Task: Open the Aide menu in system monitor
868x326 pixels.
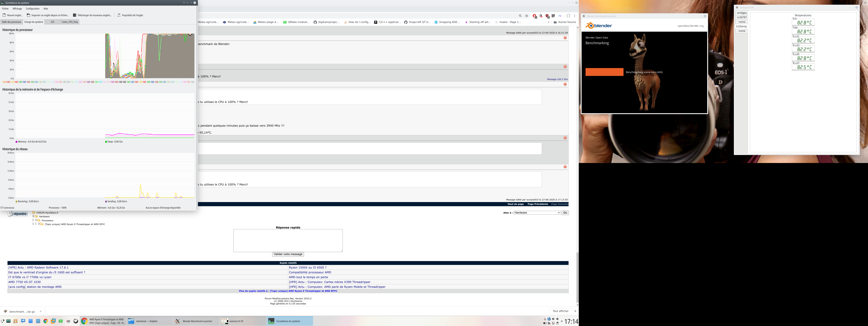Action: [x=46, y=9]
